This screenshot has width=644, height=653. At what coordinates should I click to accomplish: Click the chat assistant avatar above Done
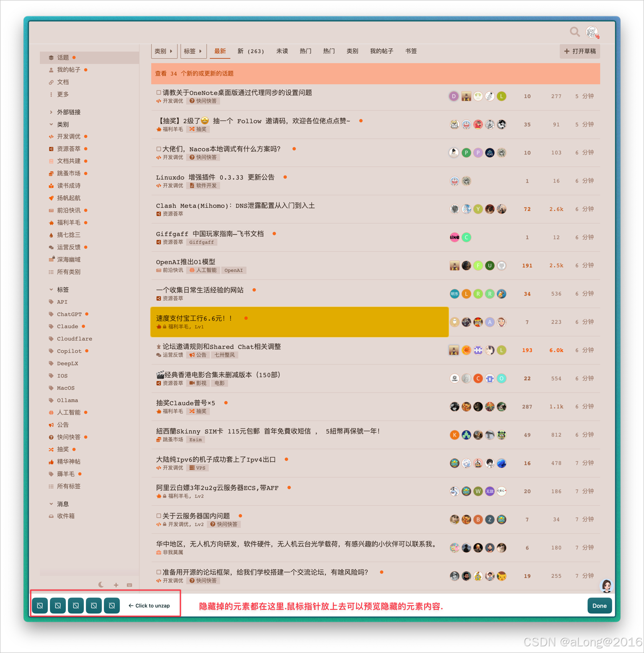click(606, 586)
